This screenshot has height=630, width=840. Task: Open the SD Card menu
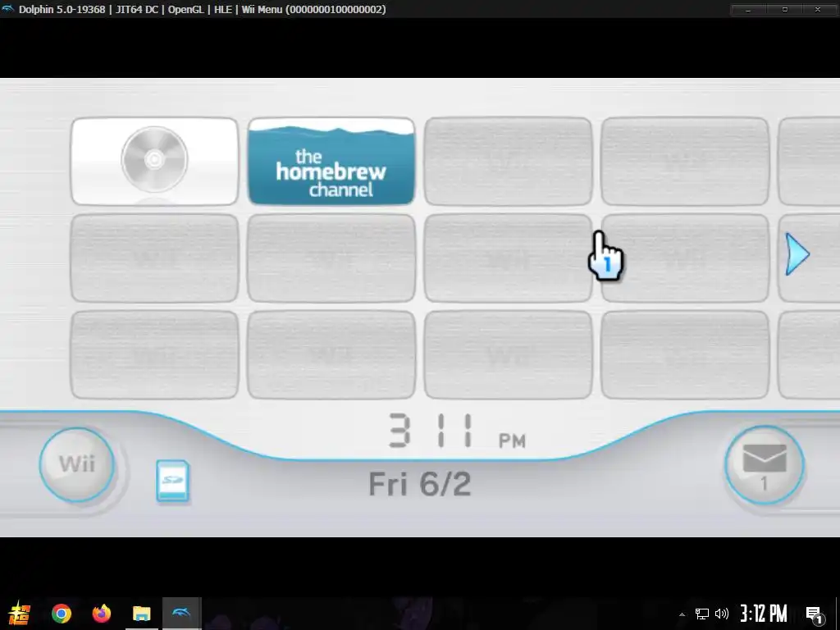click(x=172, y=481)
